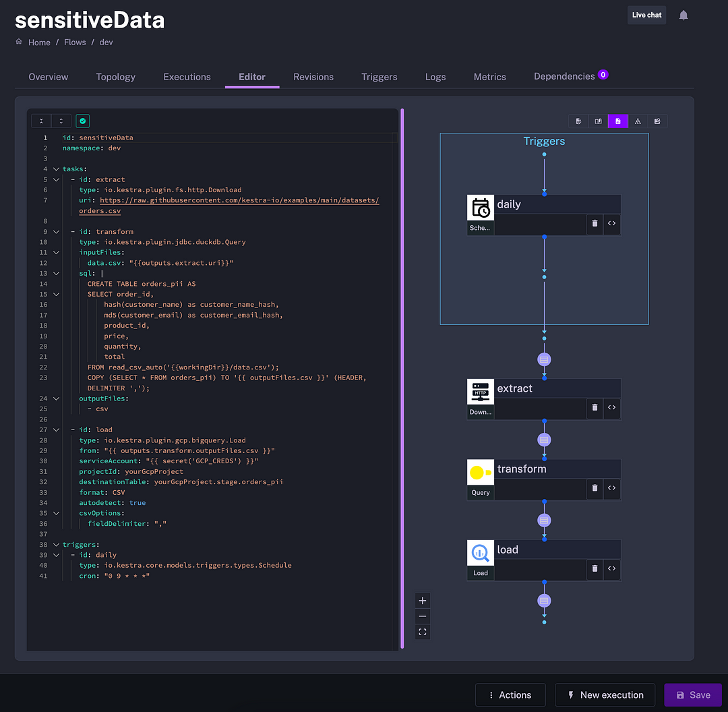This screenshot has height=712, width=728.
Task: Open the Executions tab
Action: [187, 77]
